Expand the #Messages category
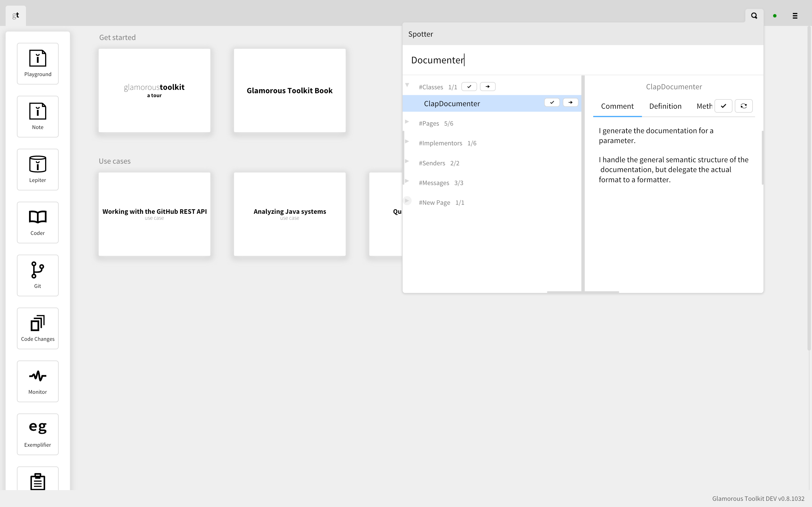Viewport: 812px width, 507px height. 407,181
